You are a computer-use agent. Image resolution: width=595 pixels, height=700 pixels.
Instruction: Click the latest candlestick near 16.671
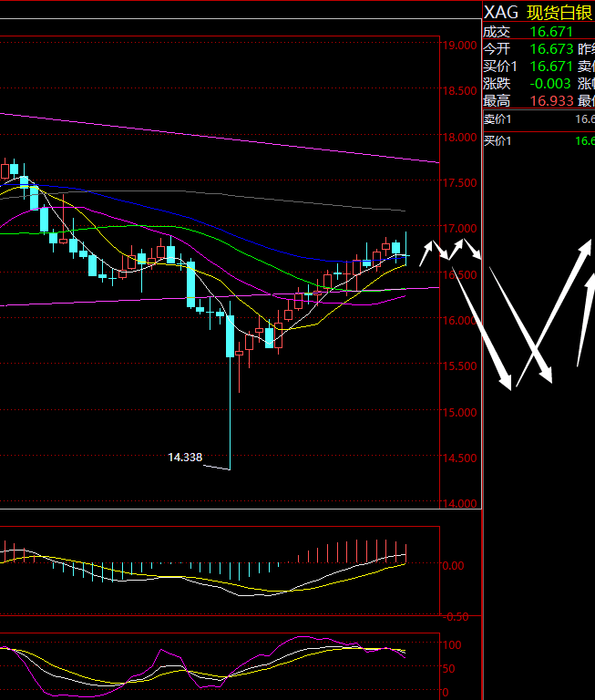point(405,249)
